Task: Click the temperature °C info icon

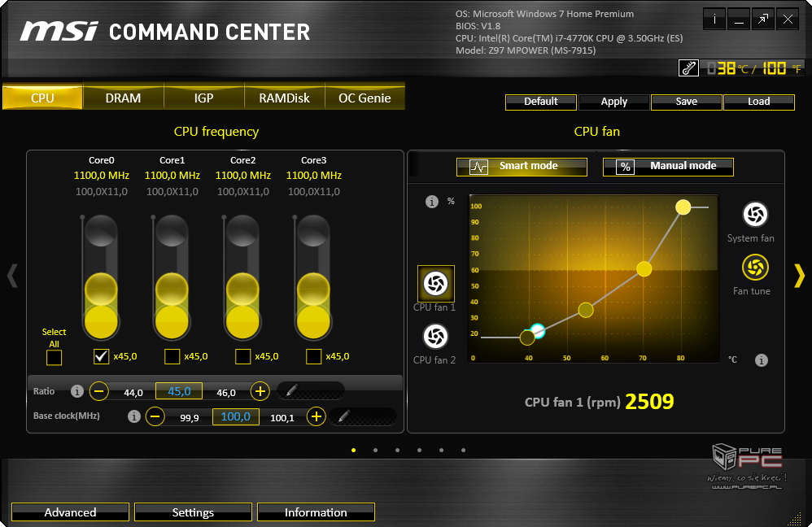Action: [762, 359]
